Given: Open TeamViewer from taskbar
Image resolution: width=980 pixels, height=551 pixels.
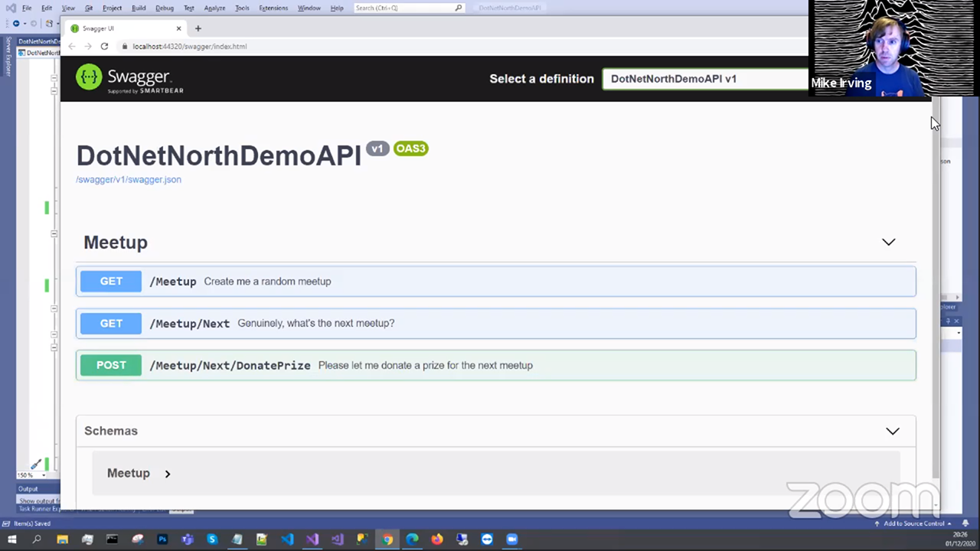Looking at the screenshot, I should (x=487, y=540).
